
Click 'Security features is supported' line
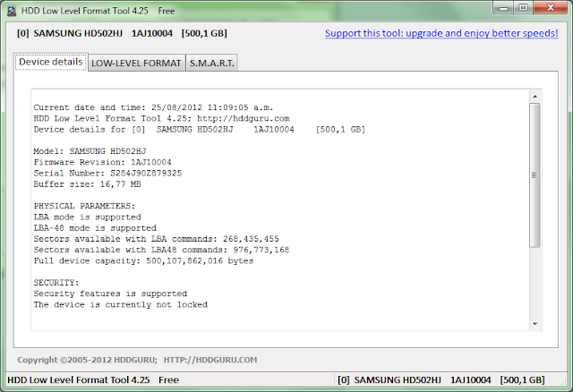(x=110, y=294)
